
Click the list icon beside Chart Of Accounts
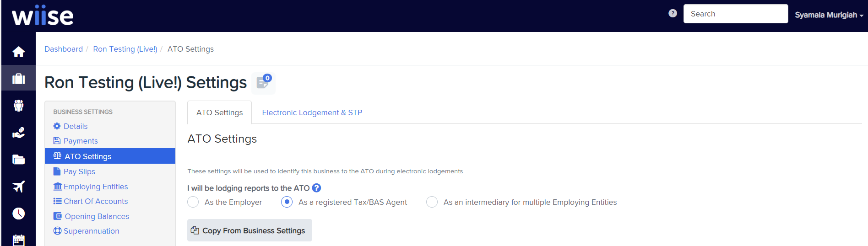tap(57, 201)
